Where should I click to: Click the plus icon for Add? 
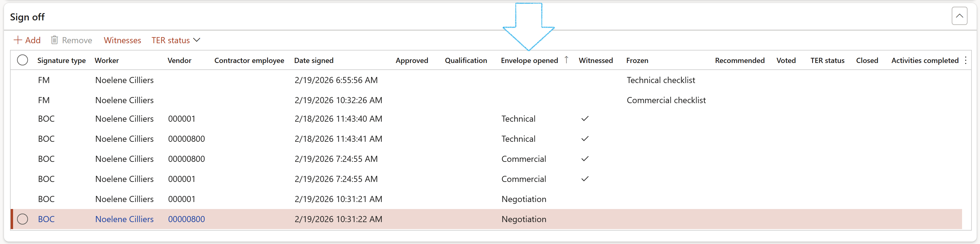point(18,40)
